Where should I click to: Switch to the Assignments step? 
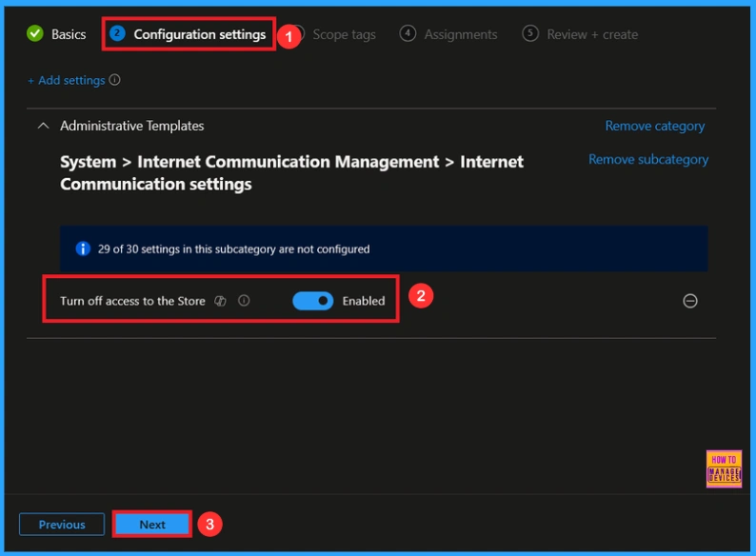point(461,34)
